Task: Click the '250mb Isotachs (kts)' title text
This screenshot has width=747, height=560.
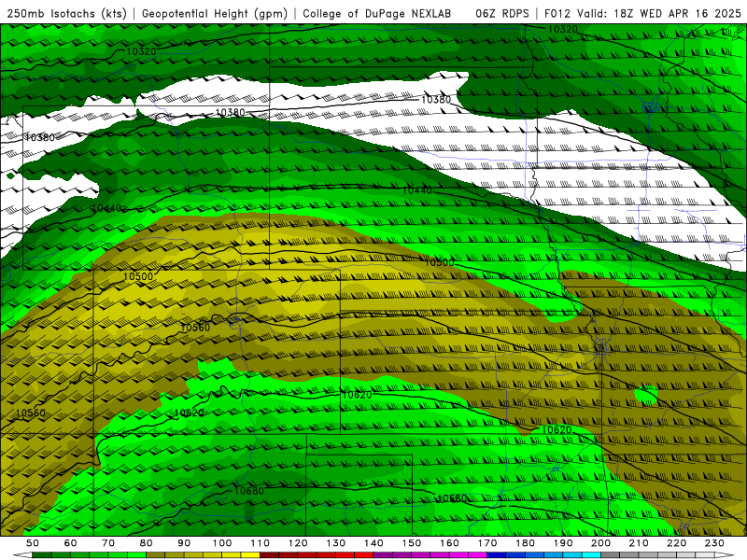Action: (66, 14)
